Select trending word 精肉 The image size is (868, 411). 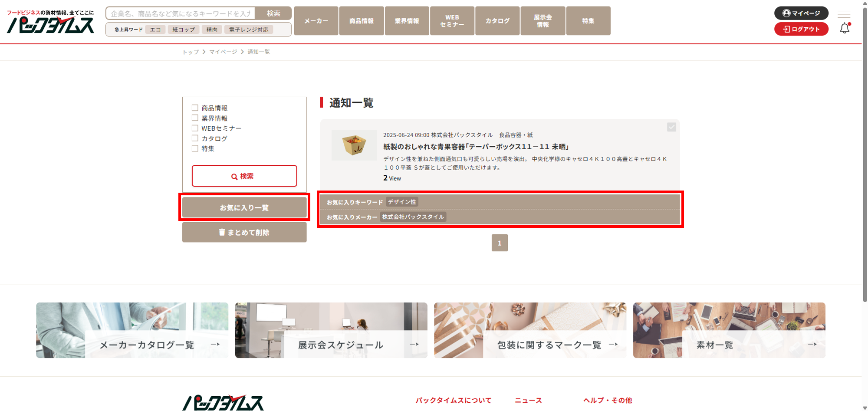tap(212, 30)
